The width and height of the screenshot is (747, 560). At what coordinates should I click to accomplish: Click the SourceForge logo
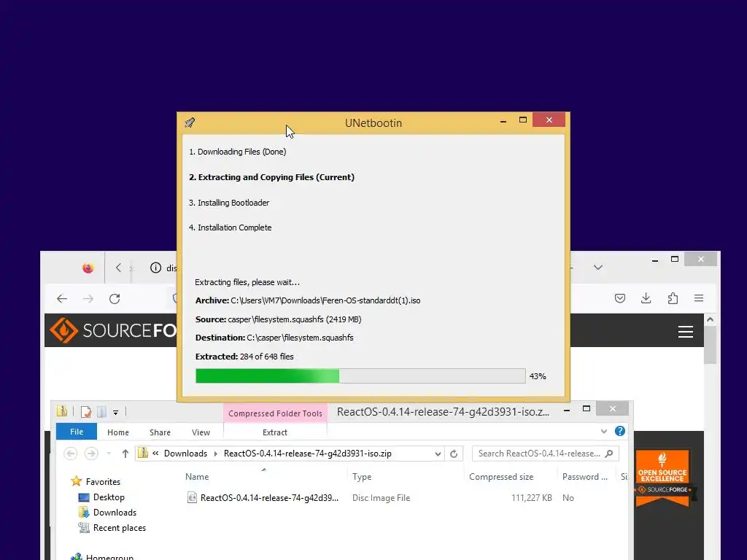click(x=113, y=330)
